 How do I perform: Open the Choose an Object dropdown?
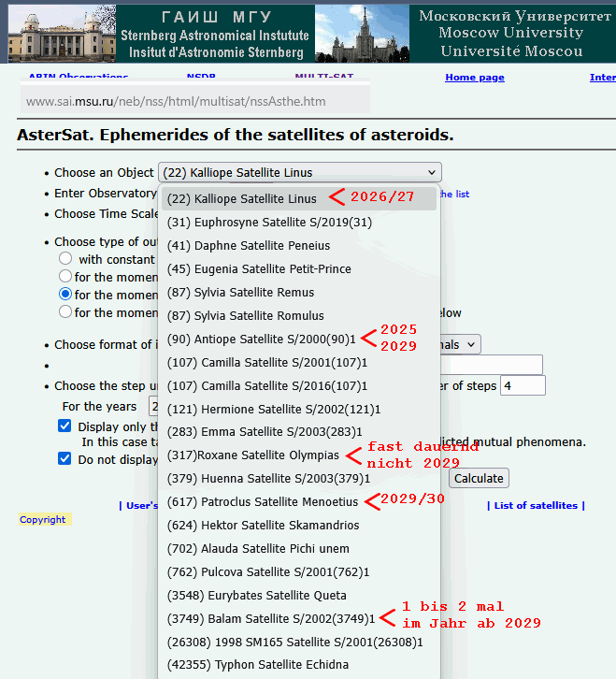[x=299, y=172]
